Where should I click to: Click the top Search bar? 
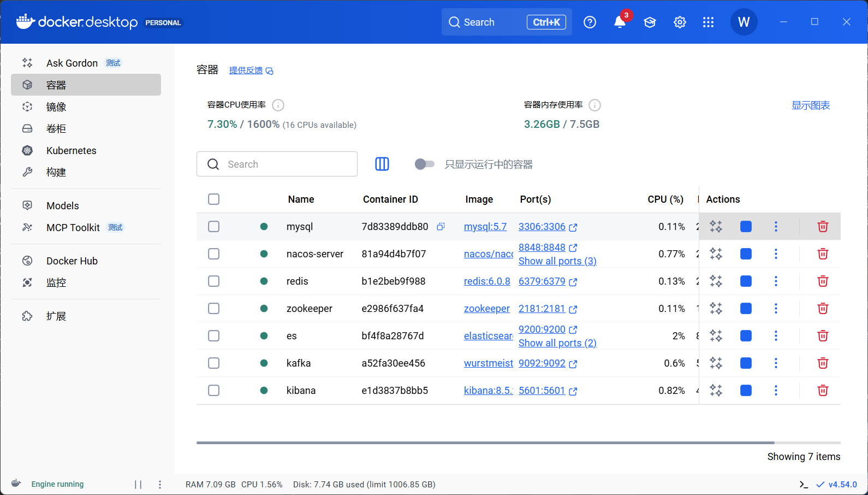[507, 22]
